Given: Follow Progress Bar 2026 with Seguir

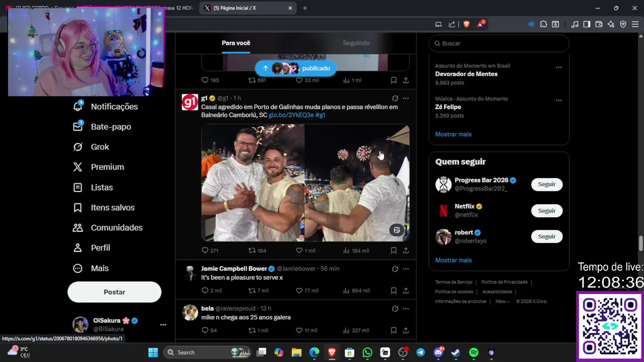Looking at the screenshot, I should click(547, 185).
